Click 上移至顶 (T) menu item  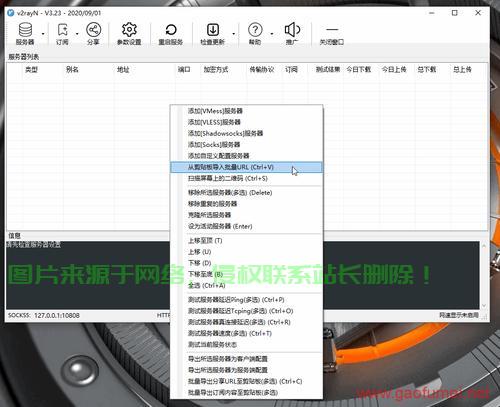tap(246, 241)
